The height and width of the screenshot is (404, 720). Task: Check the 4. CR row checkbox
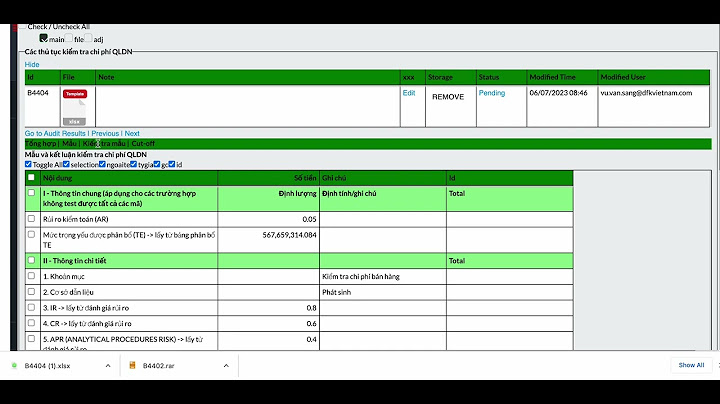(x=31, y=323)
